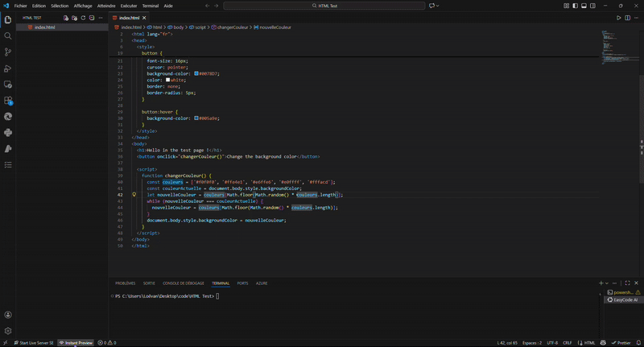644x347 pixels.
Task: Run the file with the play icon
Action: click(x=618, y=18)
